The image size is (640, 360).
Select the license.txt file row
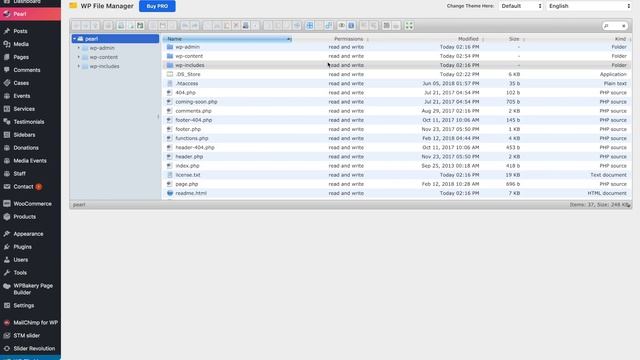pyautogui.click(x=397, y=175)
